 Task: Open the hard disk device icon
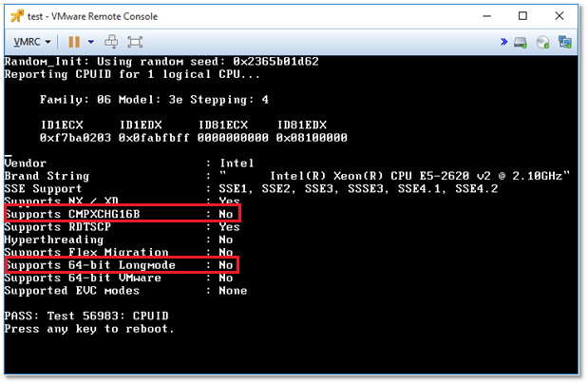(521, 42)
